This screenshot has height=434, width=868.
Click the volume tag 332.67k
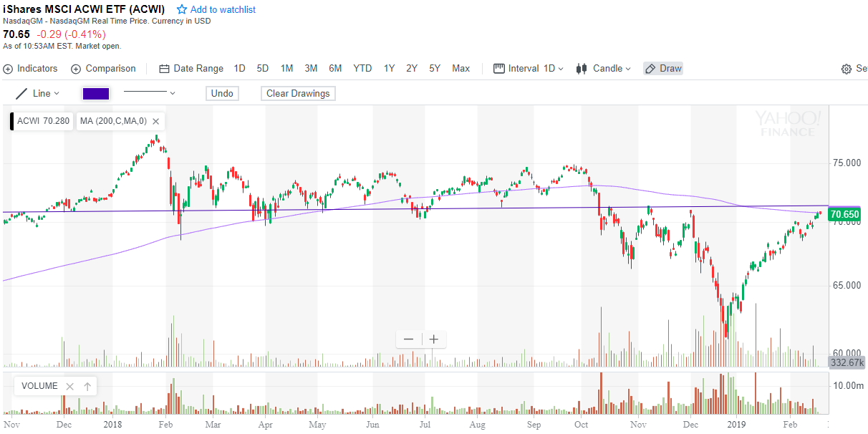[x=847, y=363]
